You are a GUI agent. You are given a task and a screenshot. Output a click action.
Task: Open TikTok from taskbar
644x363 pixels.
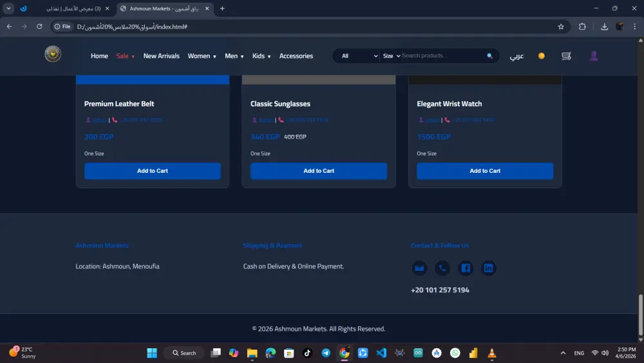(x=307, y=353)
